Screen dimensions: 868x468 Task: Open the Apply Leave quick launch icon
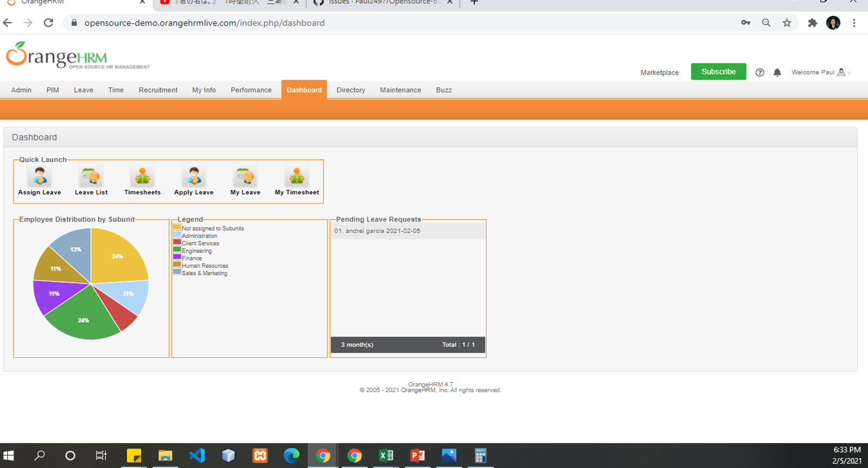194,176
